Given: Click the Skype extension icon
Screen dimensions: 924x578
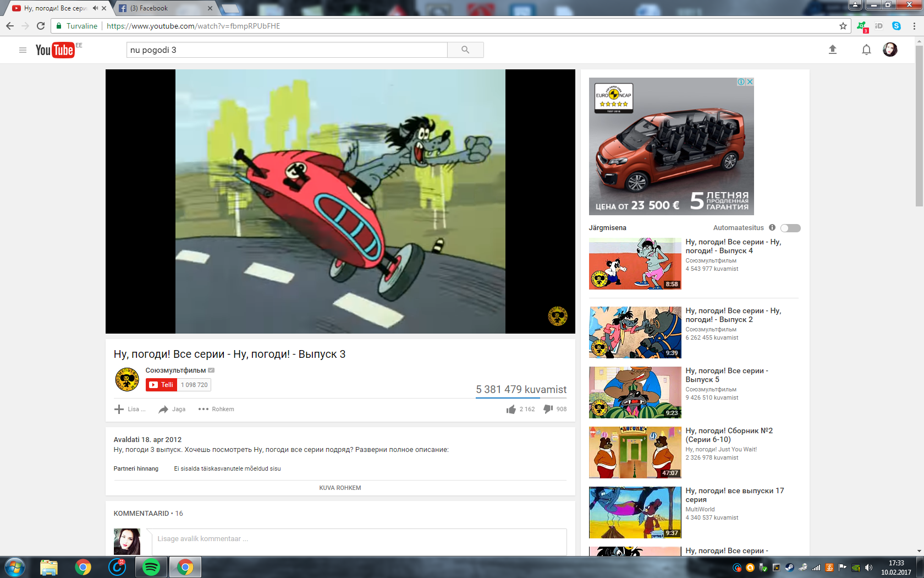Looking at the screenshot, I should tap(897, 26).
